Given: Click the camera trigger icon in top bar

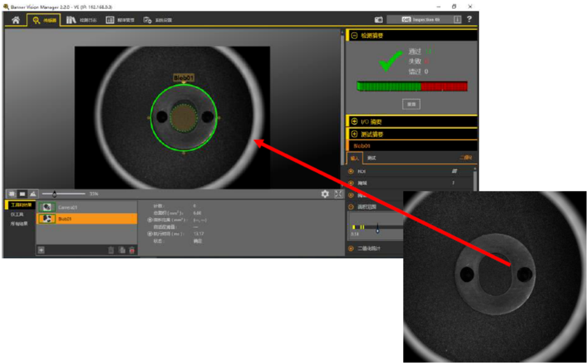Looking at the screenshot, I should point(379,19).
